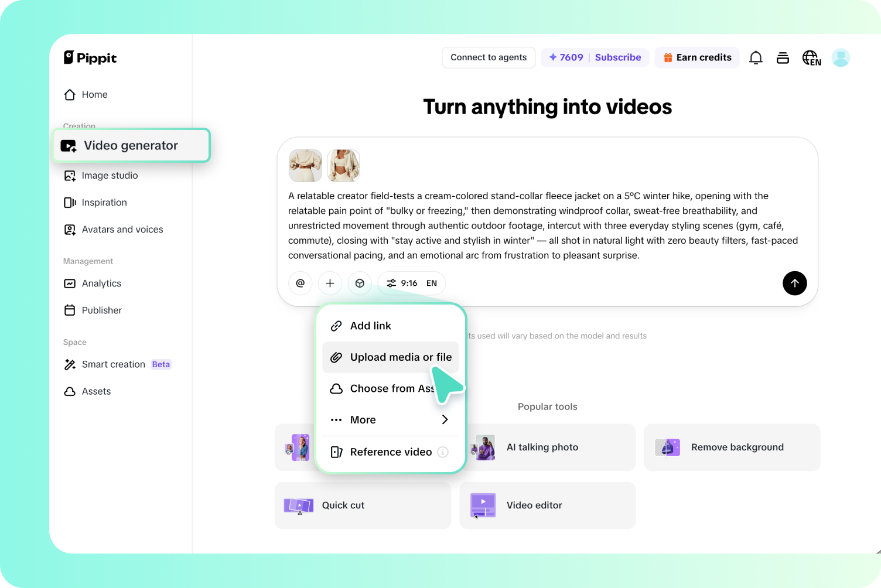The height and width of the screenshot is (588, 881).
Task: Click the Earn credits button
Action: pyautogui.click(x=697, y=57)
